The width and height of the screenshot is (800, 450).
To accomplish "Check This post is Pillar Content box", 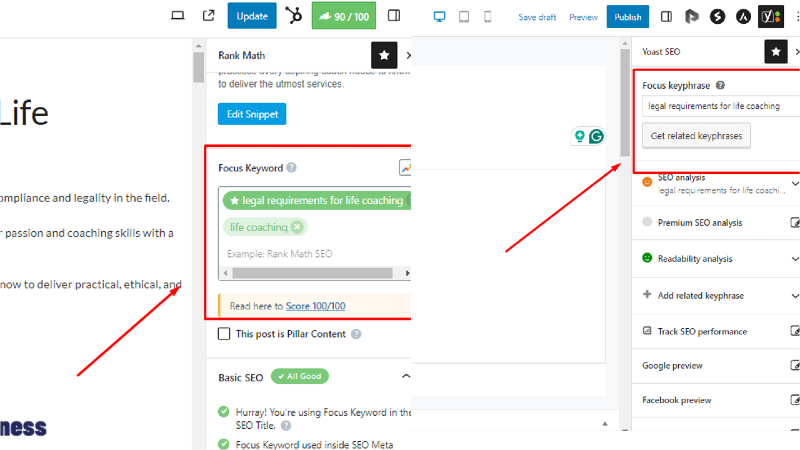I will tap(224, 334).
